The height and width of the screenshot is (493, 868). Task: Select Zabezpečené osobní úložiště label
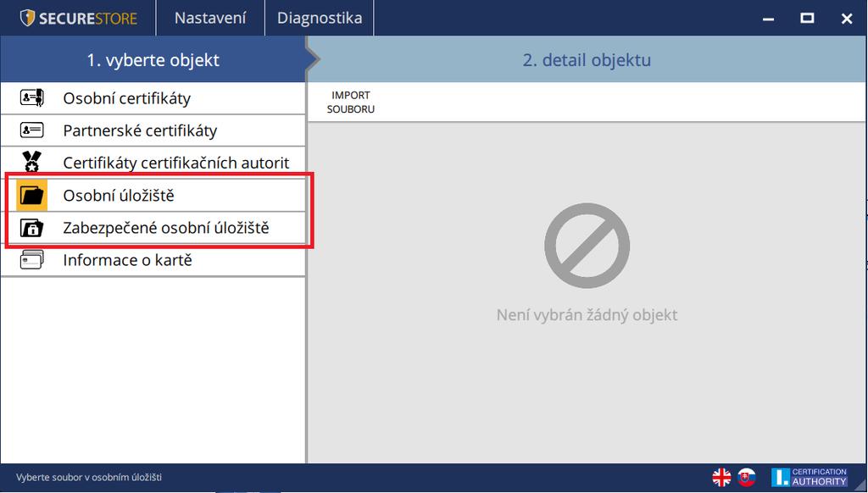[166, 227]
